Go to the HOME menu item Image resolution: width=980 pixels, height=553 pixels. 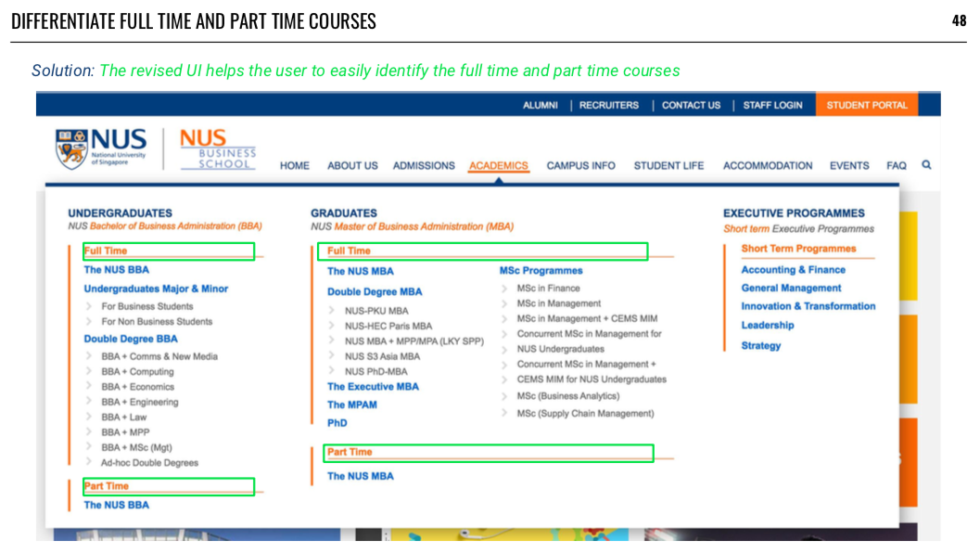[295, 166]
